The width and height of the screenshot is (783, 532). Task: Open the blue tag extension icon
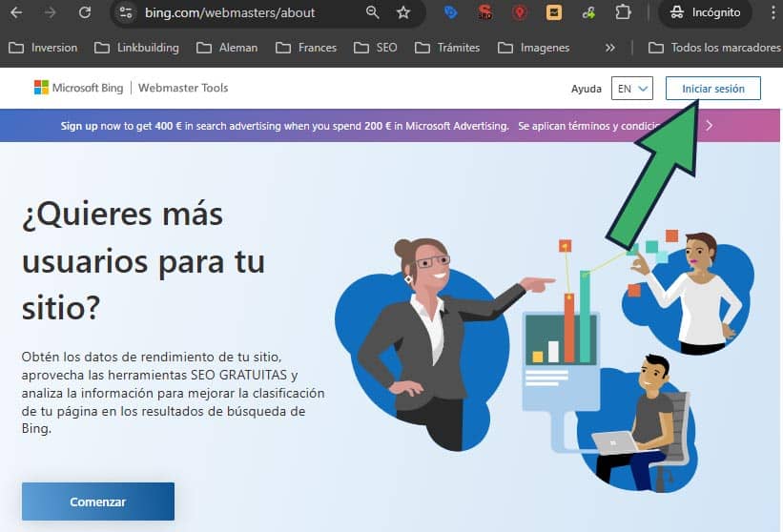pos(451,12)
